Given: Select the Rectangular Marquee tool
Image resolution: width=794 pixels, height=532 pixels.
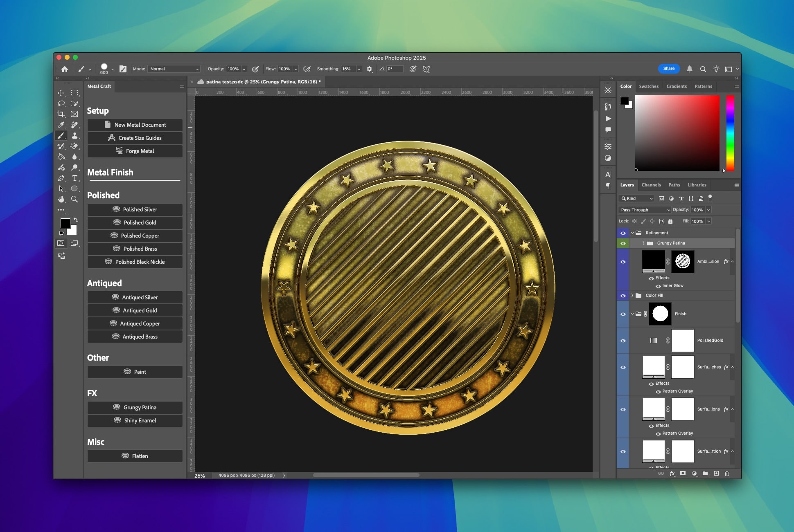Looking at the screenshot, I should (74, 93).
